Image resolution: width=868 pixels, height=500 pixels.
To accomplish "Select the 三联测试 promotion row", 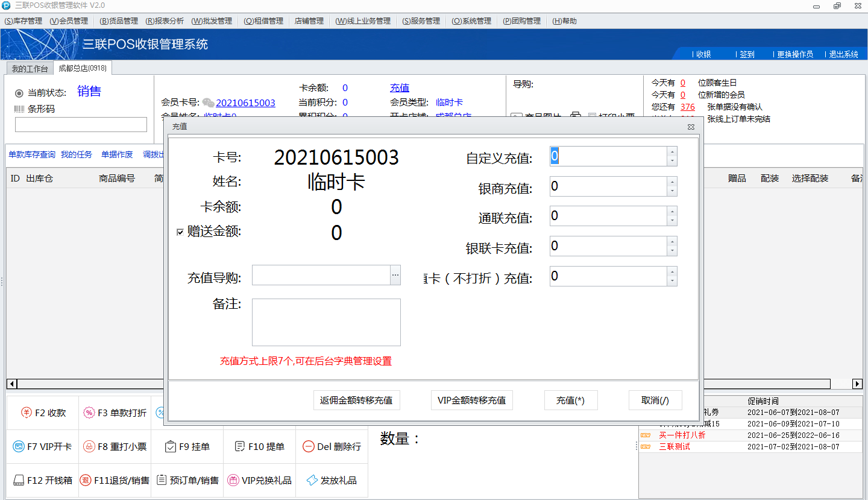I will pos(751,447).
